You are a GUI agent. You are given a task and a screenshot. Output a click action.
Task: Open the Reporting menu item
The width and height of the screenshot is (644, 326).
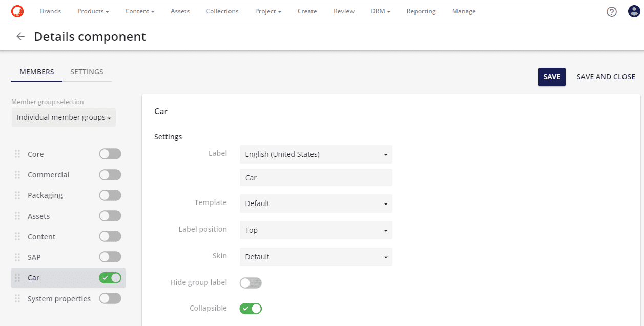pos(421,11)
